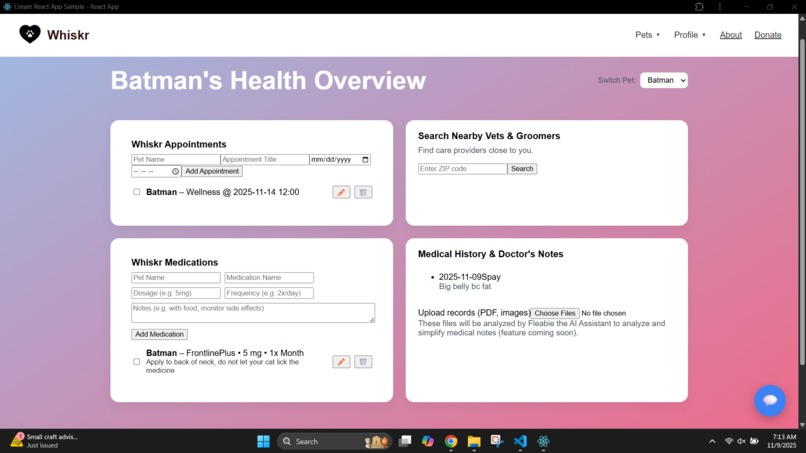The height and width of the screenshot is (453, 806).
Task: Launch Google Chrome from the taskbar
Action: tap(451, 441)
